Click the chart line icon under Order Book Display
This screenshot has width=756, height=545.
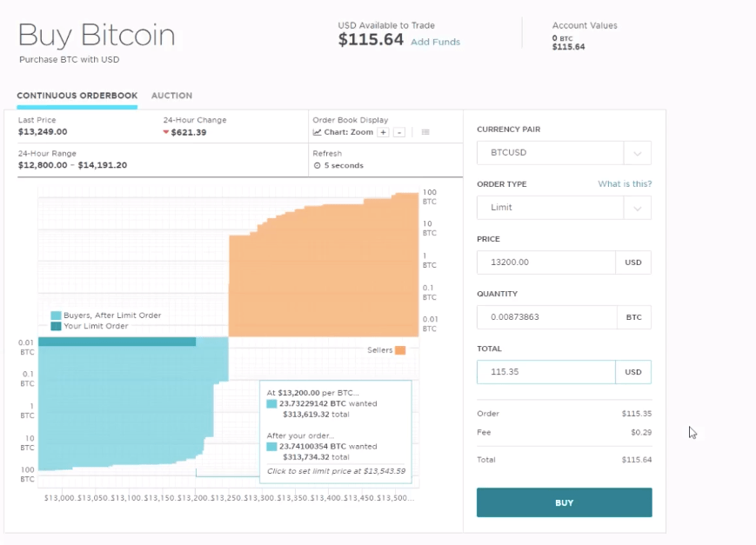(x=317, y=132)
